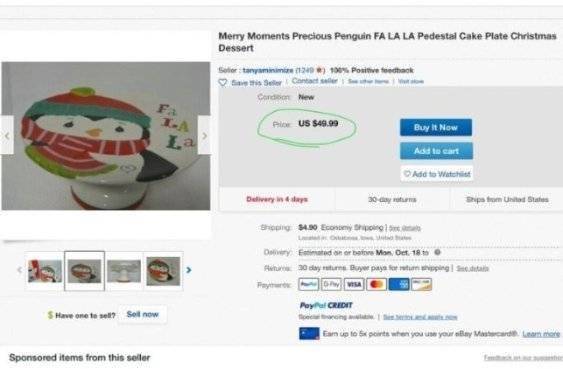Toggle Add to Watchlist
Viewport: 563px width, 369px height.
(x=437, y=174)
